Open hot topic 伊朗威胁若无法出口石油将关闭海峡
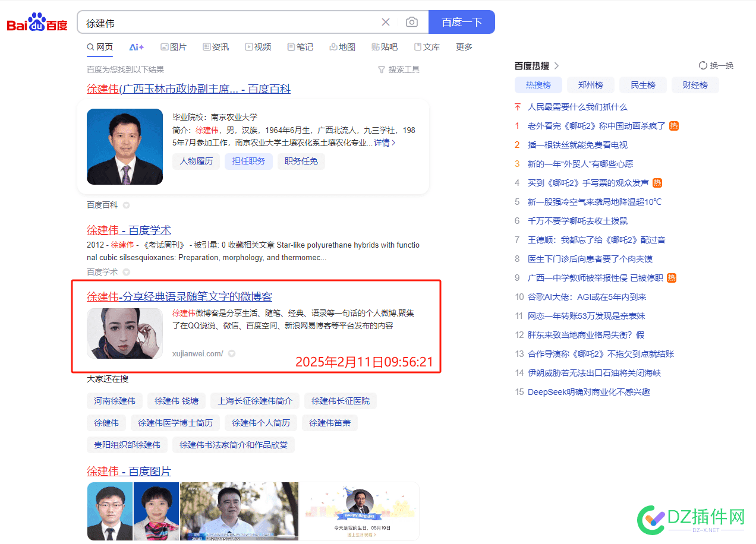 pos(594,373)
